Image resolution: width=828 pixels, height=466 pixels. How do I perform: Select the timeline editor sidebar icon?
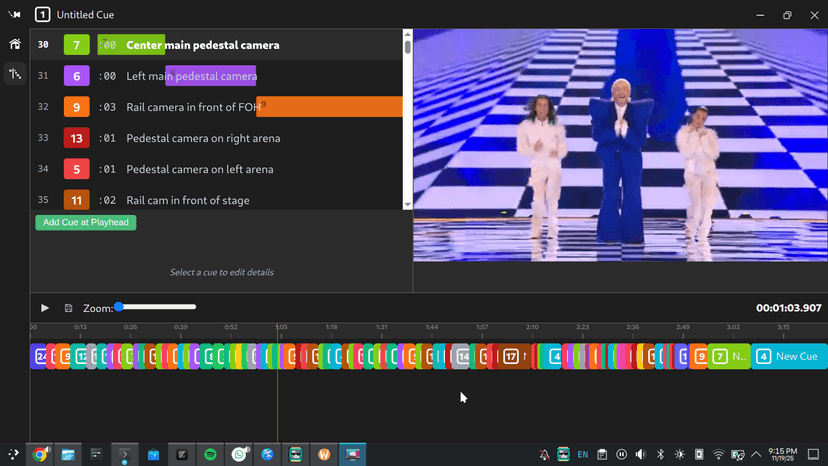tap(15, 74)
